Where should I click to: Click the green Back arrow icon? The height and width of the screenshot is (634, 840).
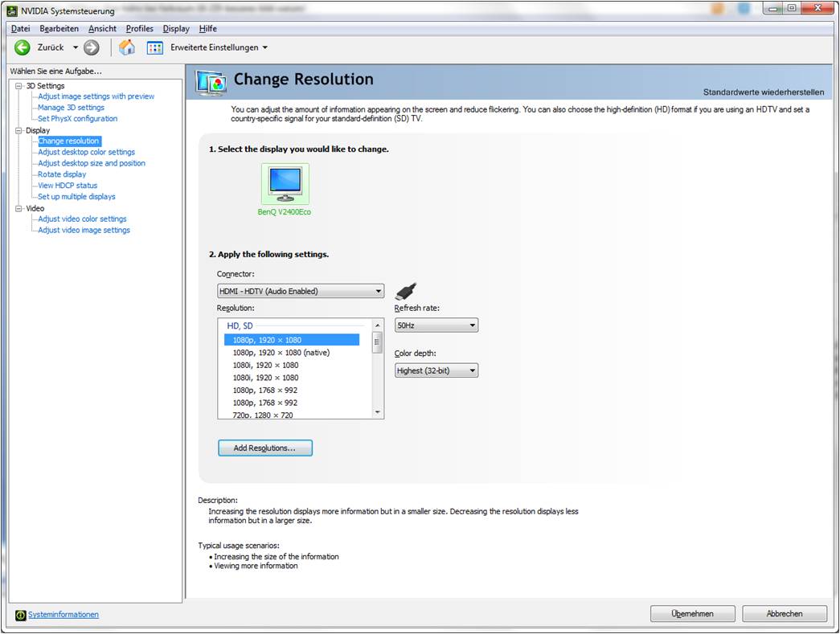coord(23,47)
